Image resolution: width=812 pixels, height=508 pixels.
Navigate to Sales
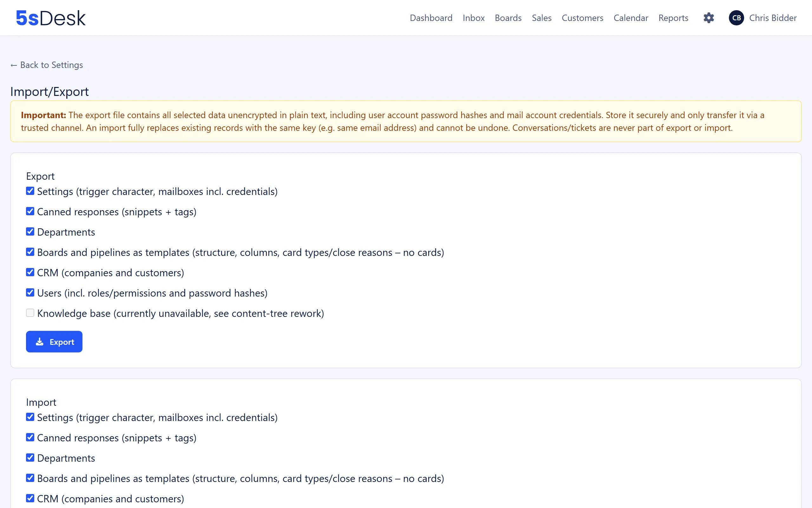click(541, 18)
